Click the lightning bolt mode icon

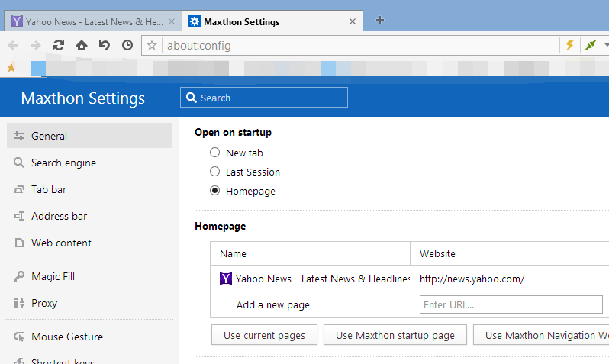tap(570, 45)
